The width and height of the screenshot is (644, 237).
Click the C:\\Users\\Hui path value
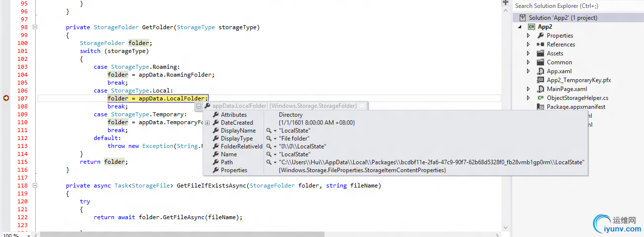(432, 162)
